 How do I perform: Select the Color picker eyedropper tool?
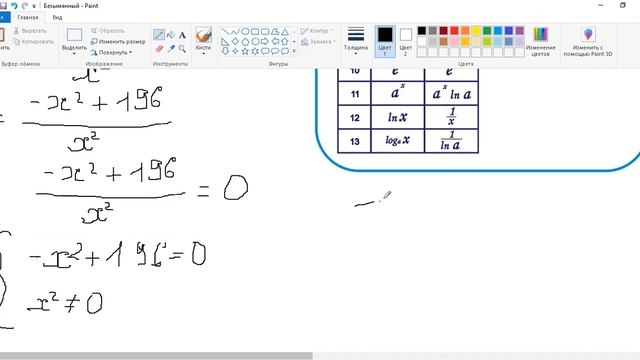click(171, 49)
